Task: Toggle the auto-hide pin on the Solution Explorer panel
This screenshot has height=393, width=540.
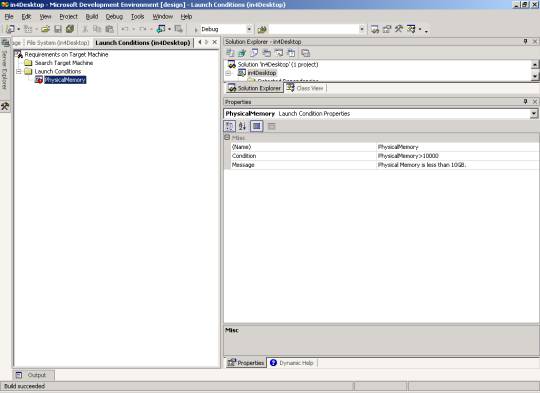Action: tap(526, 41)
